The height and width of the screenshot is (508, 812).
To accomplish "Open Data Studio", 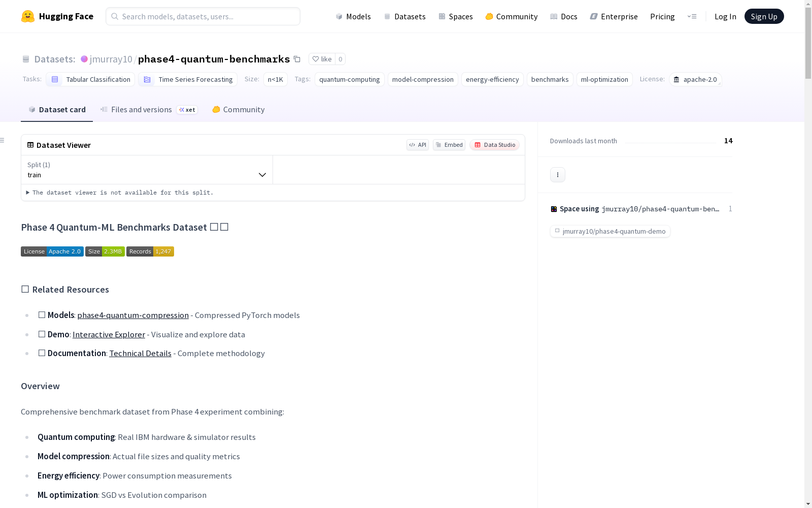I will coord(494,145).
